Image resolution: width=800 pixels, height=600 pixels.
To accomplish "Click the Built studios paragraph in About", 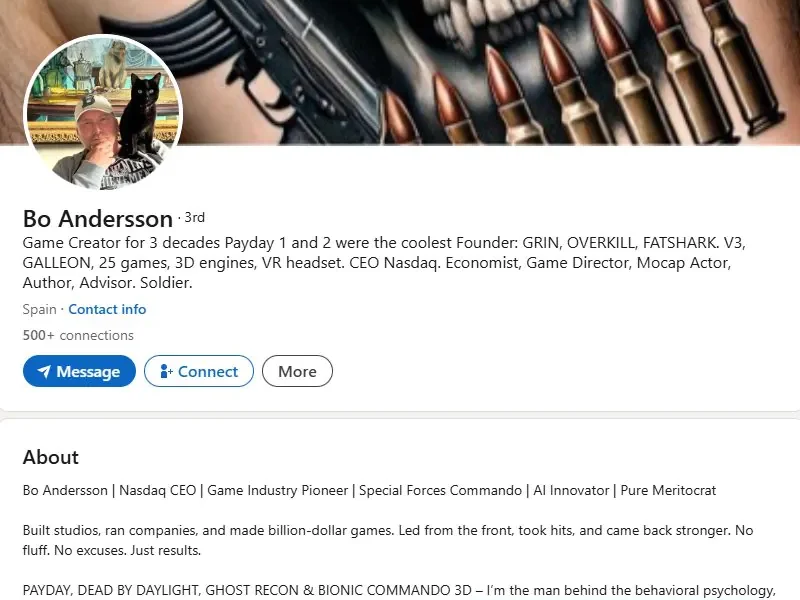I will click(388, 540).
